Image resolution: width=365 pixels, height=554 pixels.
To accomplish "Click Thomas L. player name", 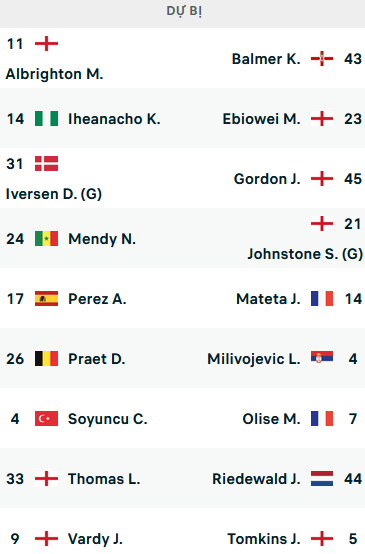I will click(104, 479).
